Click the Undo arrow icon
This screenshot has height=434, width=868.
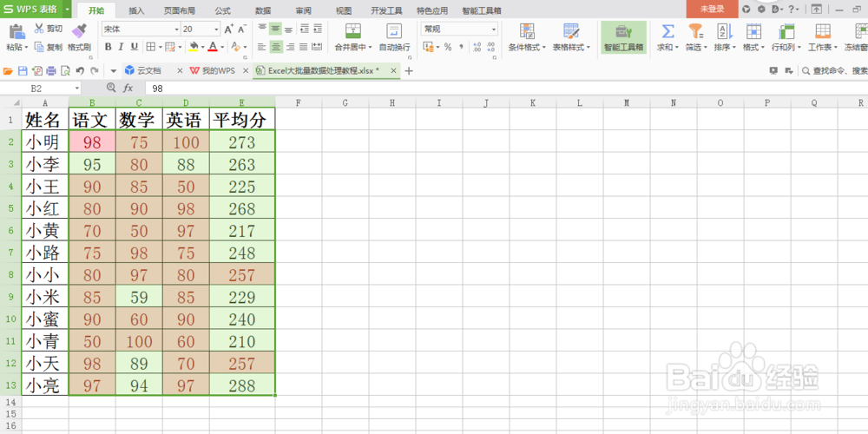tap(80, 71)
